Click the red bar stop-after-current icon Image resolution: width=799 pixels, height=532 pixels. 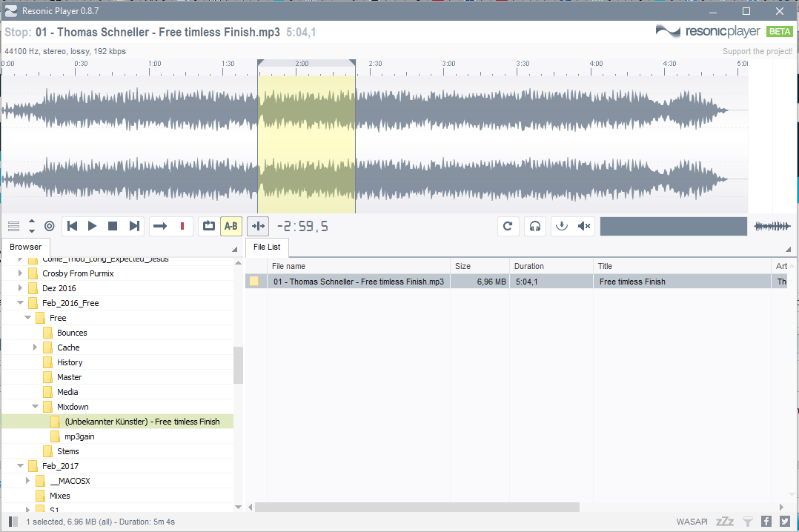pyautogui.click(x=182, y=226)
